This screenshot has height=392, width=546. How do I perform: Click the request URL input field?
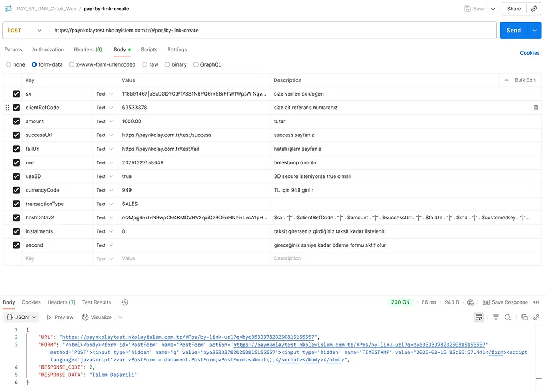pos(273,31)
